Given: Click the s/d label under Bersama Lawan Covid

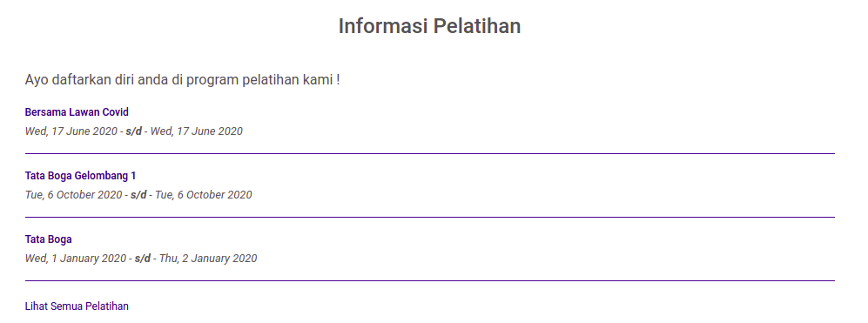Looking at the screenshot, I should click(x=134, y=131).
